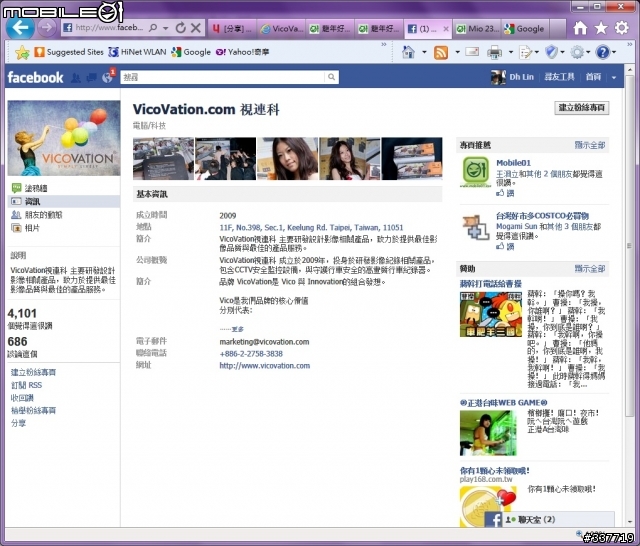640x546 pixels.
Task: Open the chat (聊天室) bar
Action: click(x=549, y=519)
